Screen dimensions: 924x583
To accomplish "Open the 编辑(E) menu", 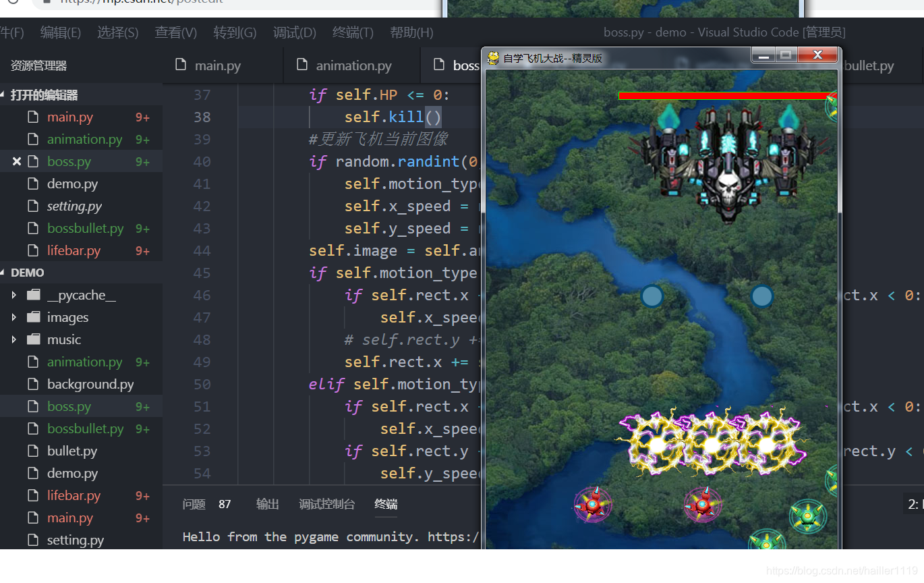I will [61, 32].
